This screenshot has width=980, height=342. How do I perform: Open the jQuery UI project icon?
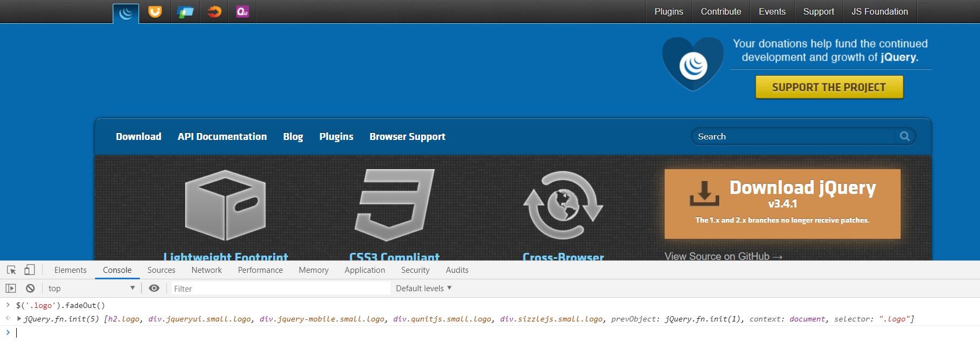(155, 11)
